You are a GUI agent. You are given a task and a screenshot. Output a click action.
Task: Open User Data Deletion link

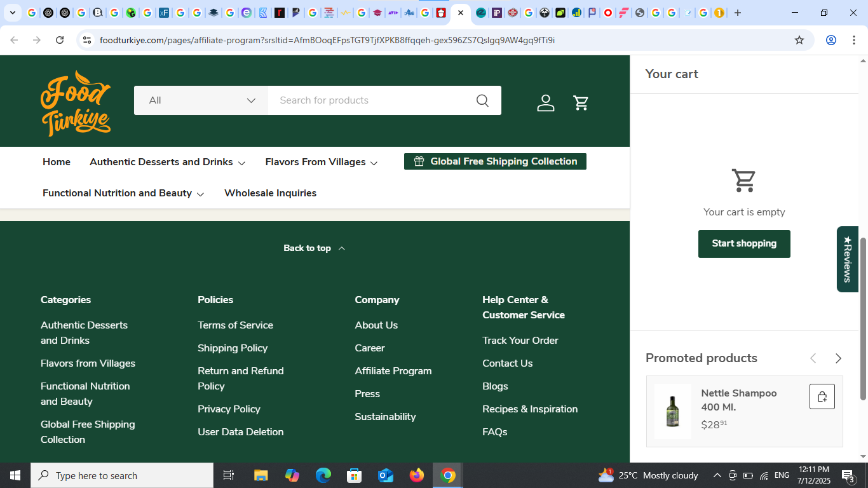point(241,432)
